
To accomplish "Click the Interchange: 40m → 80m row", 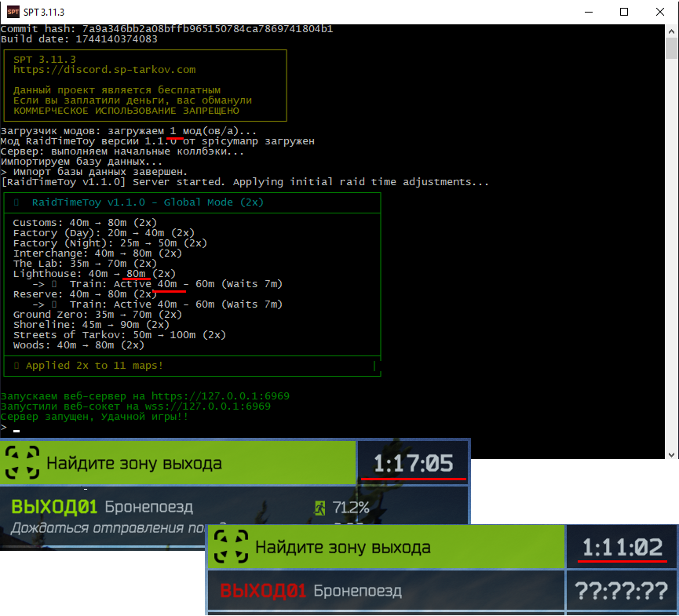I will click(97, 253).
